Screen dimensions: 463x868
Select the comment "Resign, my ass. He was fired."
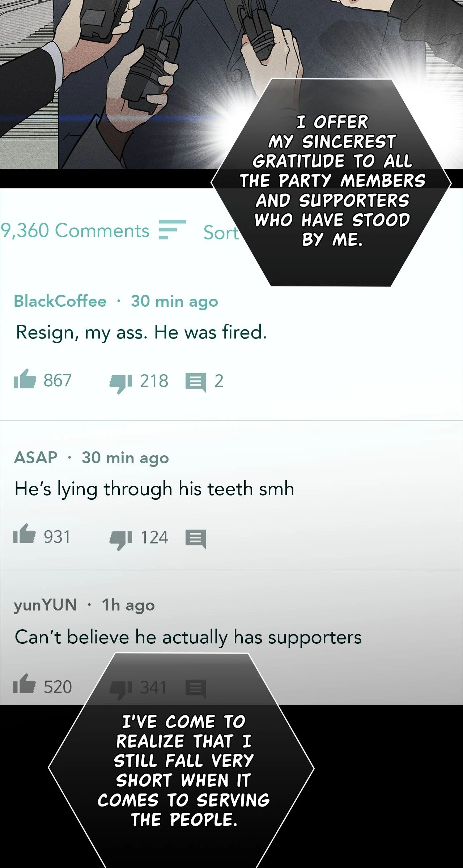pos(141,333)
